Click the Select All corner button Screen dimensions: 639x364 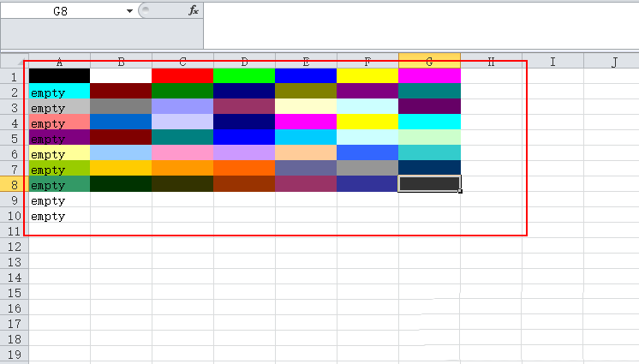click(x=15, y=61)
